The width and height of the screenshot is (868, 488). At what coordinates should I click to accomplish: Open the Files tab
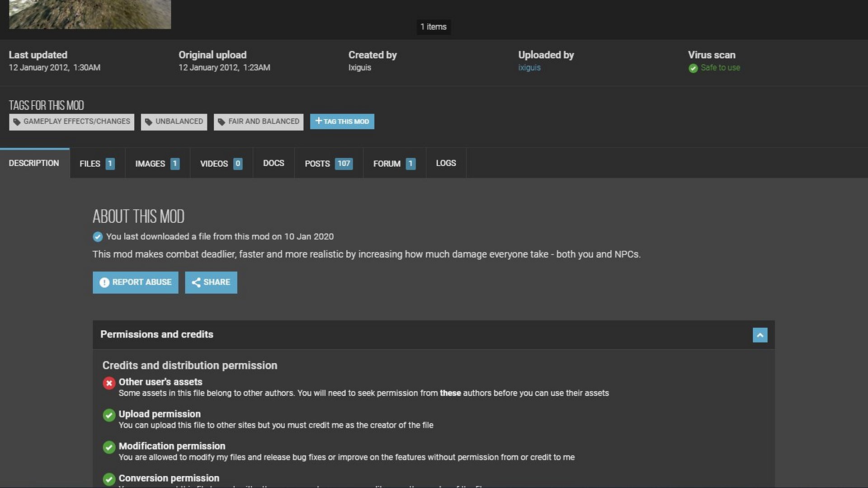click(x=97, y=164)
